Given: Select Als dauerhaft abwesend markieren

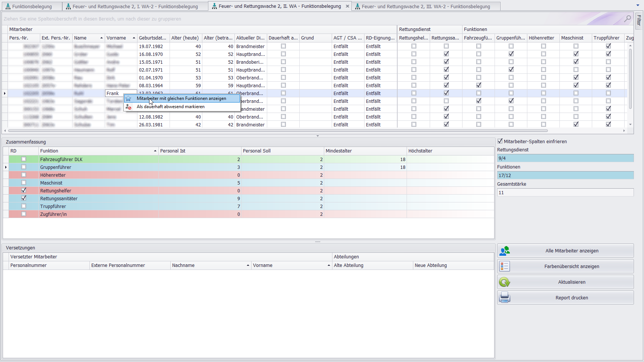Looking at the screenshot, I should (170, 107).
